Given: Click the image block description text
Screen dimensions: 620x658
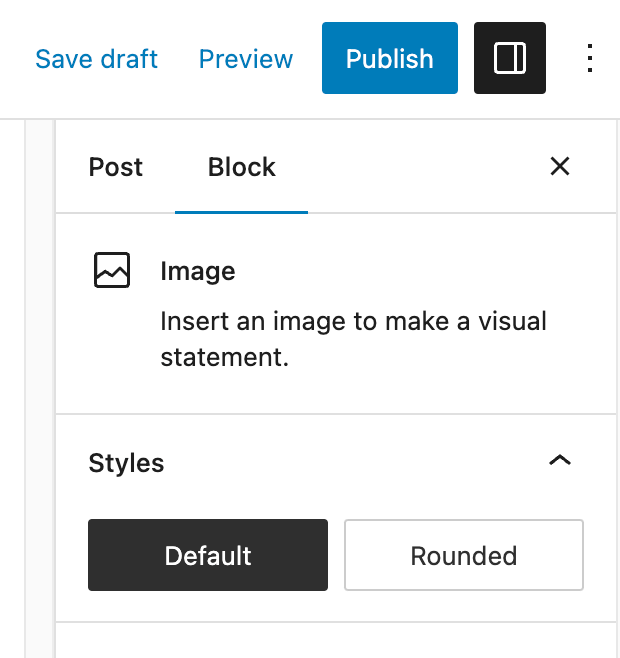Looking at the screenshot, I should (353, 339).
